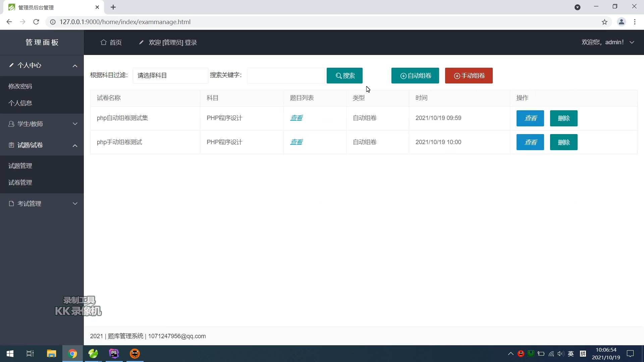
Task: Select 修改密码 in the sidebar
Action: pyautogui.click(x=20, y=86)
